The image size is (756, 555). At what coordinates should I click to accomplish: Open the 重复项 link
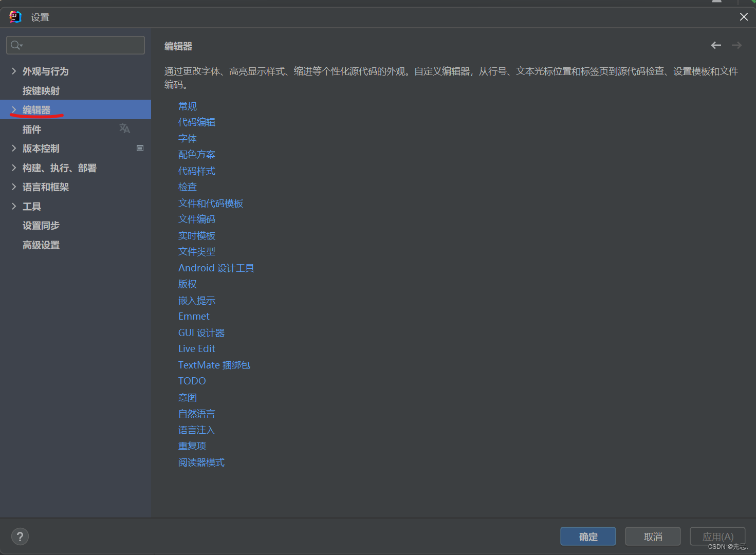pyautogui.click(x=192, y=446)
